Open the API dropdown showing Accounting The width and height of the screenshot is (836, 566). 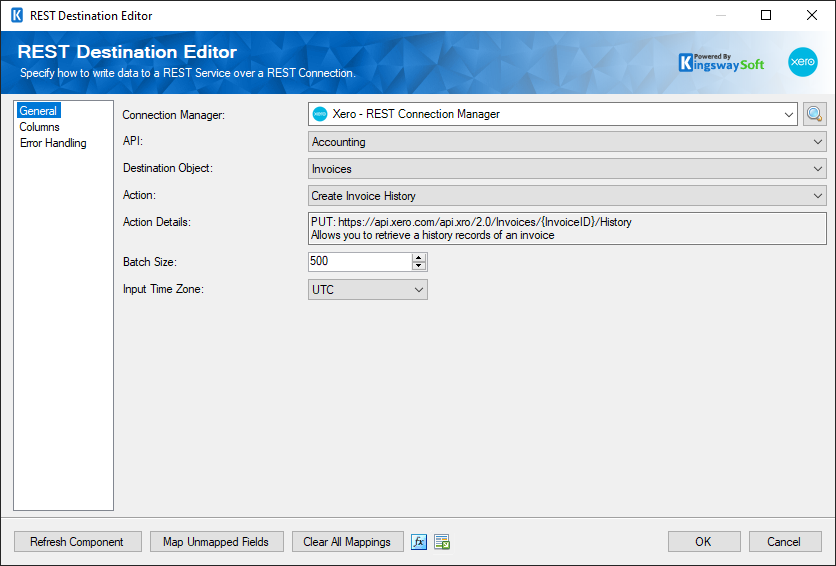click(567, 142)
